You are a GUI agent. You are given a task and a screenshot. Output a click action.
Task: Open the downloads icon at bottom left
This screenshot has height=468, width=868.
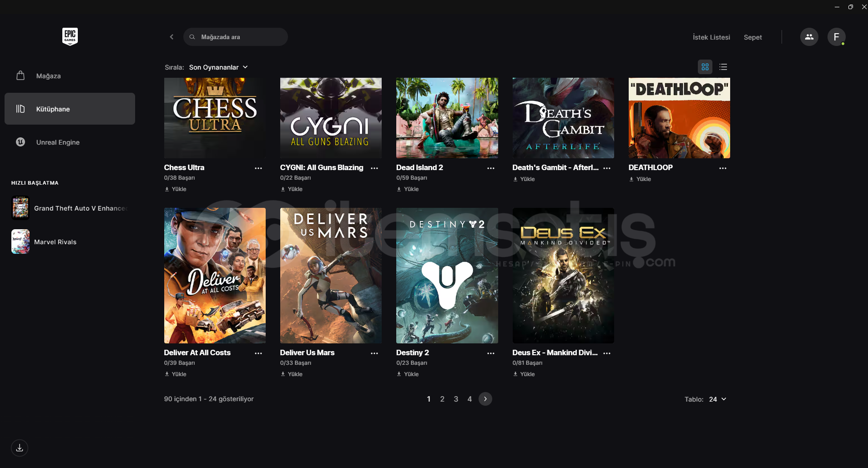click(20, 448)
